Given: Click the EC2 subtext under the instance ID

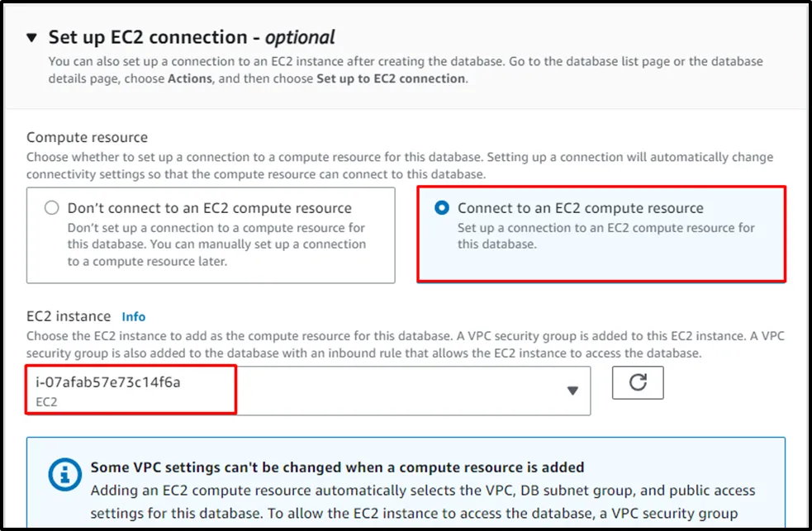Looking at the screenshot, I should 47,401.
